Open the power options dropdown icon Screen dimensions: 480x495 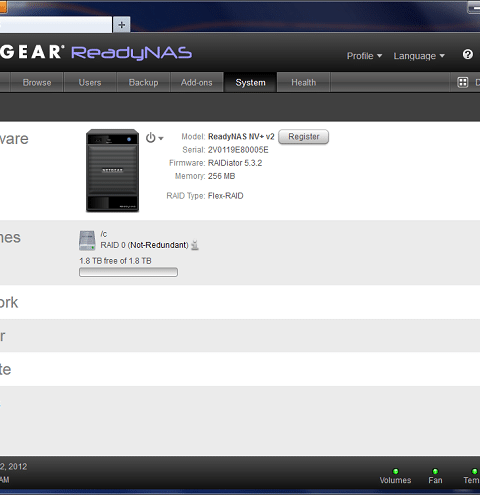coord(154,138)
